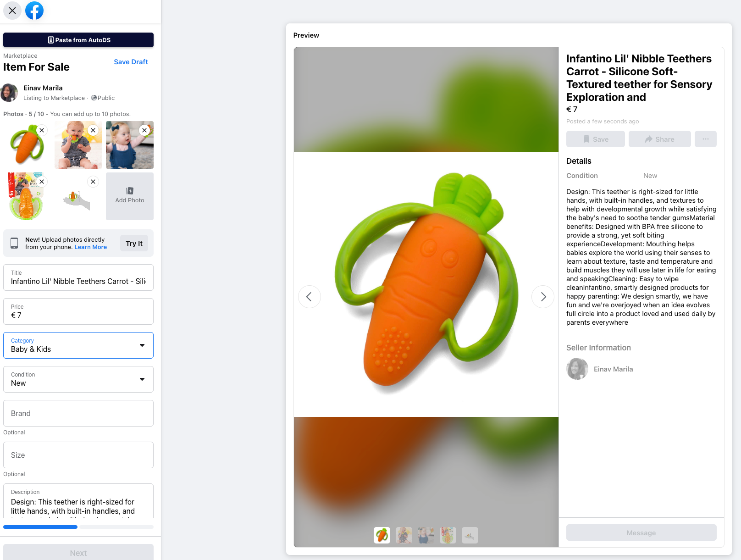Select fifth preview strip thumbnail
Viewport: 741px width, 560px height.
[x=470, y=535]
